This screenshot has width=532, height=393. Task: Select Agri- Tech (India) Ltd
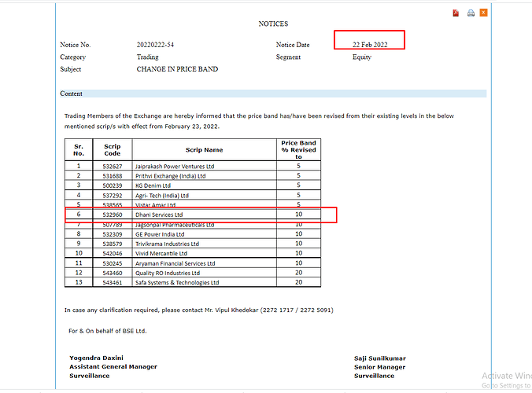coord(162,196)
